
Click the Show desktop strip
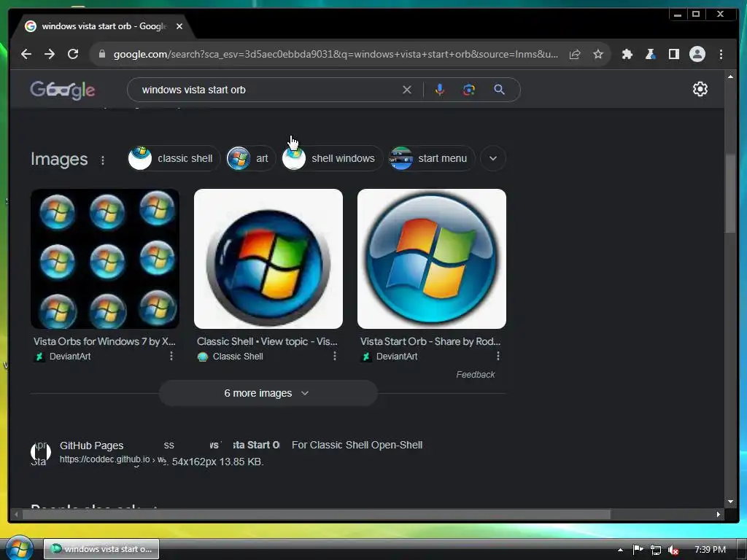pyautogui.click(x=742, y=549)
